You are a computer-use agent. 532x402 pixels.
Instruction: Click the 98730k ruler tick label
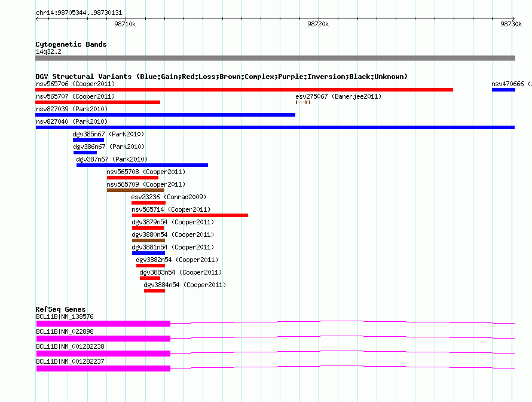pyautogui.click(x=511, y=24)
